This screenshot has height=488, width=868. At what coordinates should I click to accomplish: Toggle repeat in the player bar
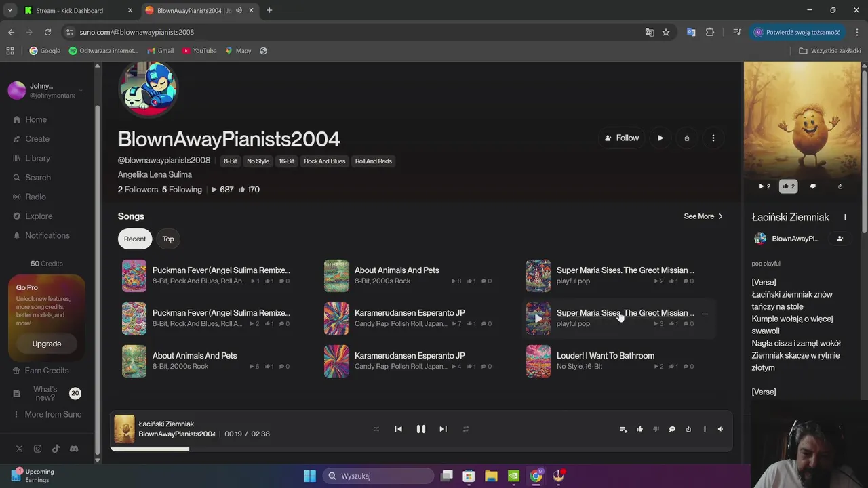tap(466, 429)
